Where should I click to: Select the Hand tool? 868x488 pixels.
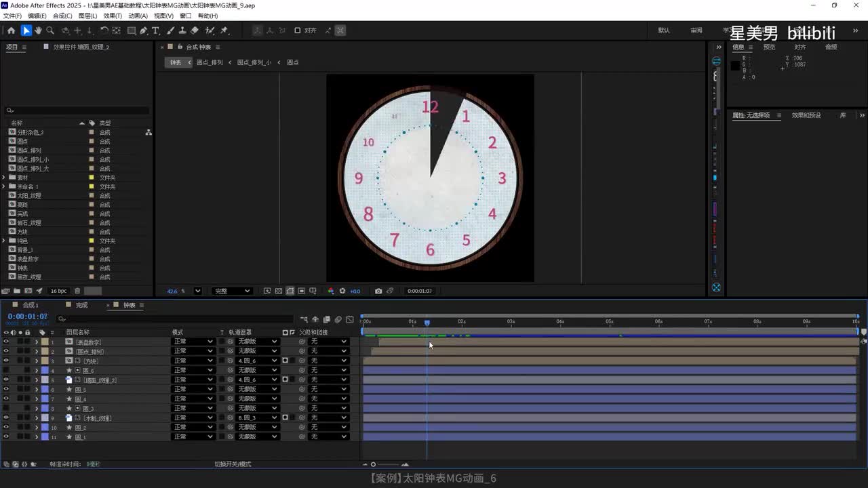38,30
